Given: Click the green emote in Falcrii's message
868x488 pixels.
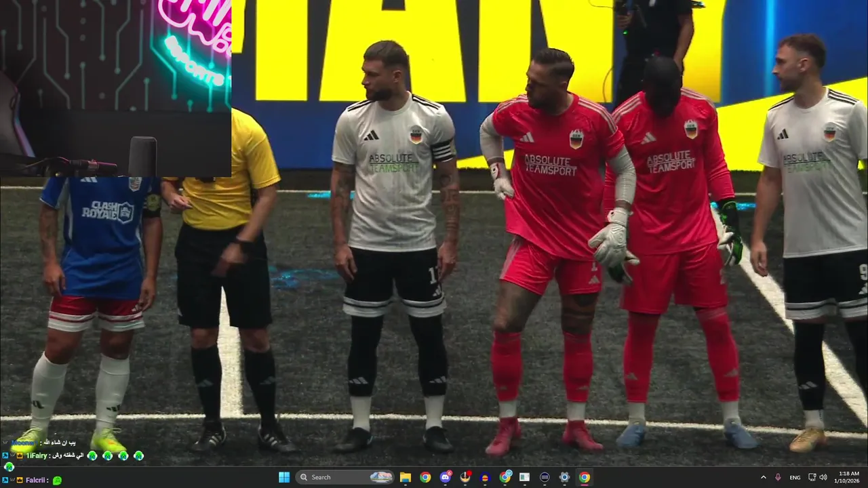Looking at the screenshot, I should [57, 481].
